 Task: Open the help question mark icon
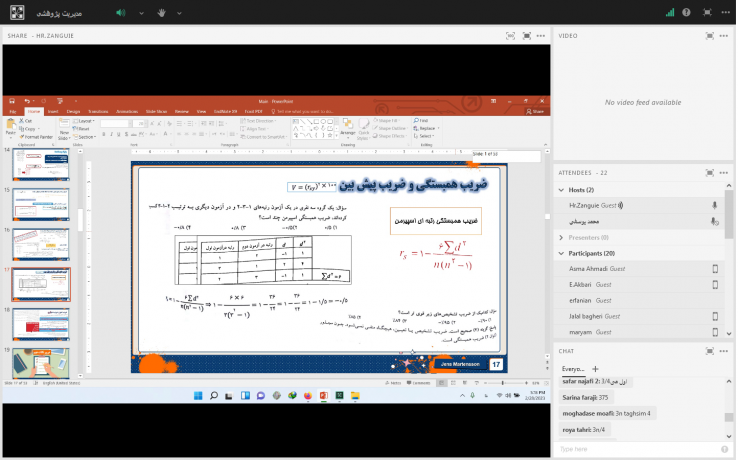[x=686, y=13]
